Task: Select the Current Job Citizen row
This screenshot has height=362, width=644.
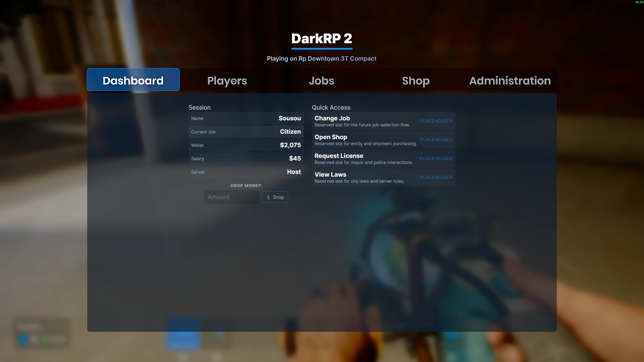Action: point(246,132)
